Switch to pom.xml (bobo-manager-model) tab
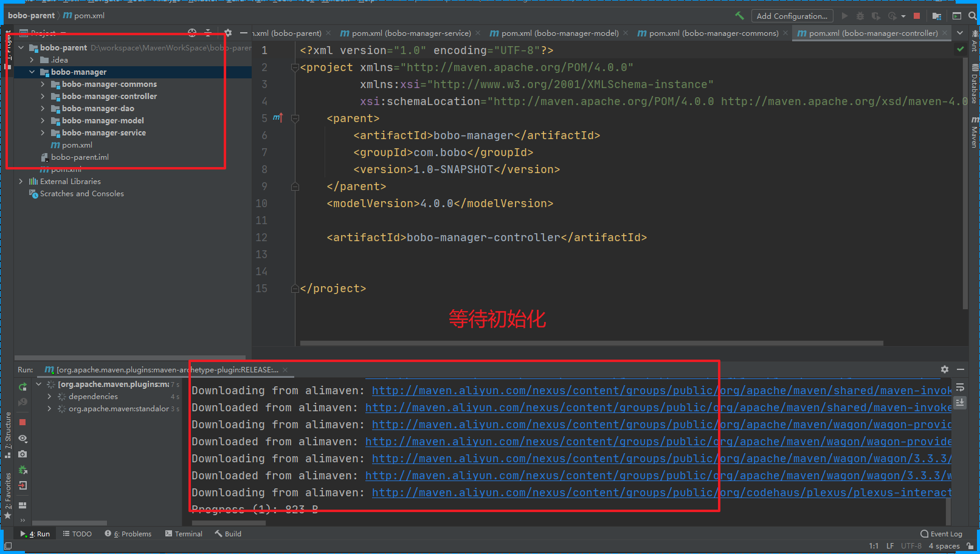 pos(554,33)
